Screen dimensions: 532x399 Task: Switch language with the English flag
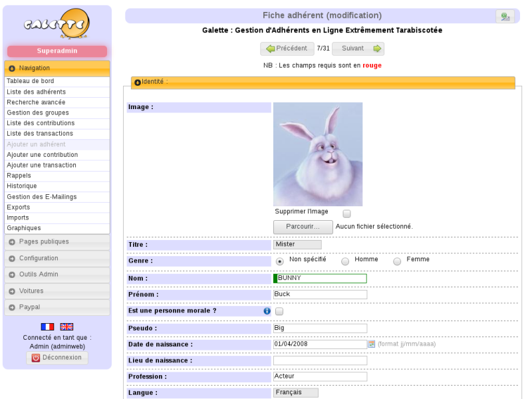click(66, 327)
